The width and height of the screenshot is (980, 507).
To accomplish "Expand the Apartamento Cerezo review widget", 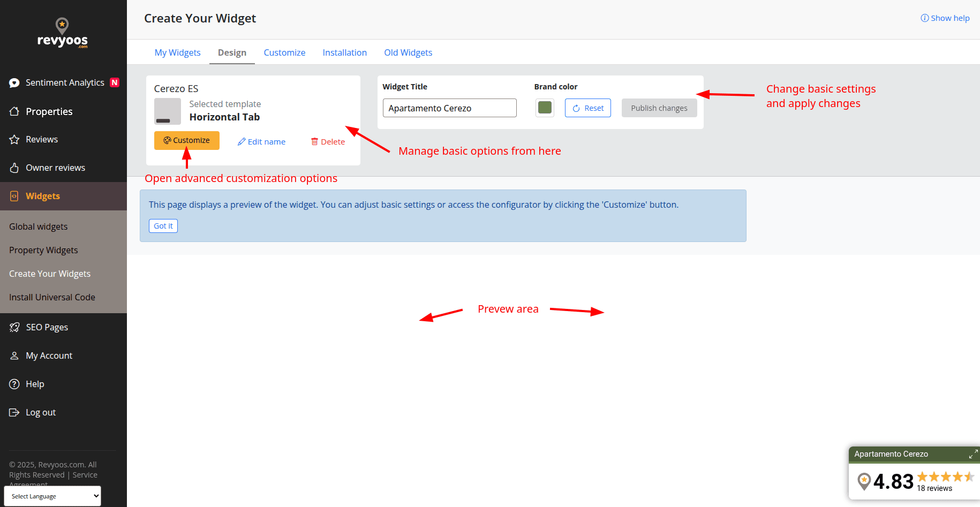I will click(x=974, y=455).
